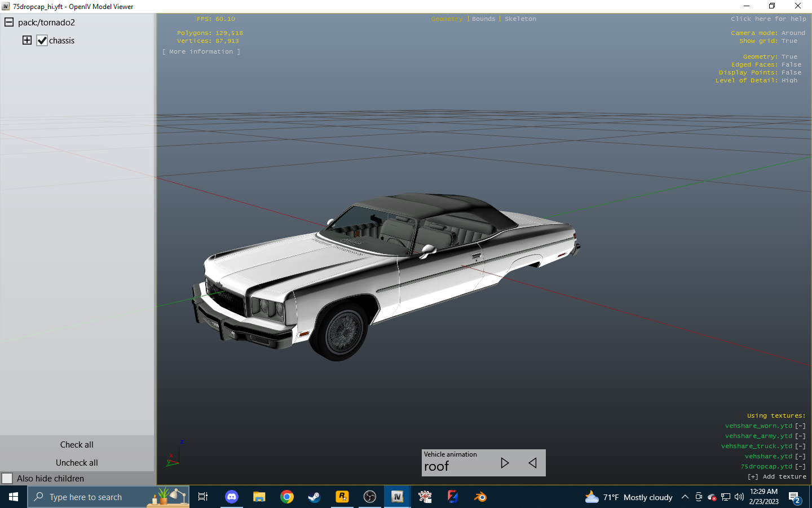Uncheck the chassis visibility checkbox
The height and width of the screenshot is (508, 812).
tap(42, 40)
